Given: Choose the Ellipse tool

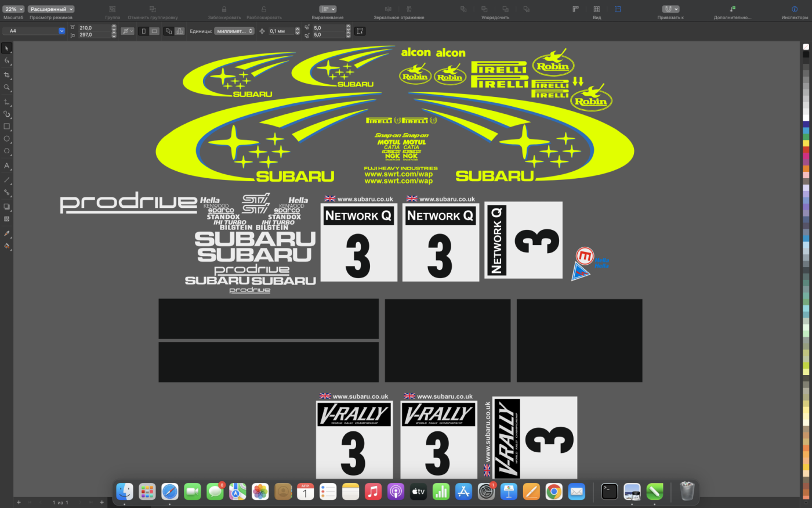Looking at the screenshot, I should coord(7,139).
